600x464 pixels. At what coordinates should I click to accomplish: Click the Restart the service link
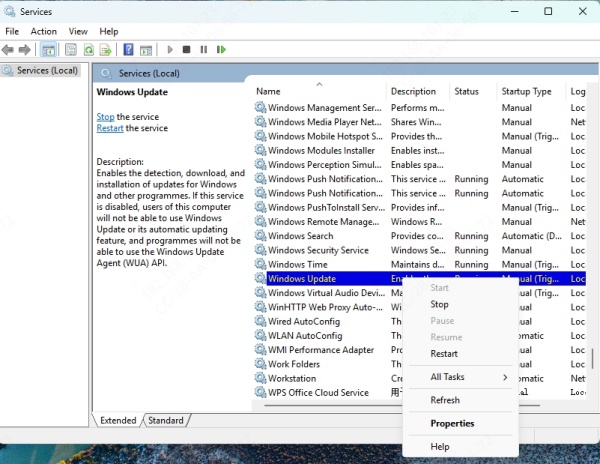coord(110,128)
